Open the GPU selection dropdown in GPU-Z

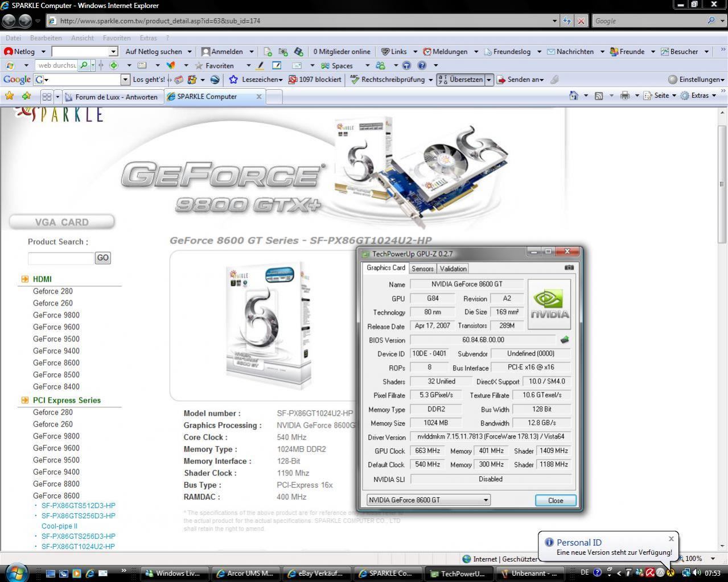[x=428, y=500]
